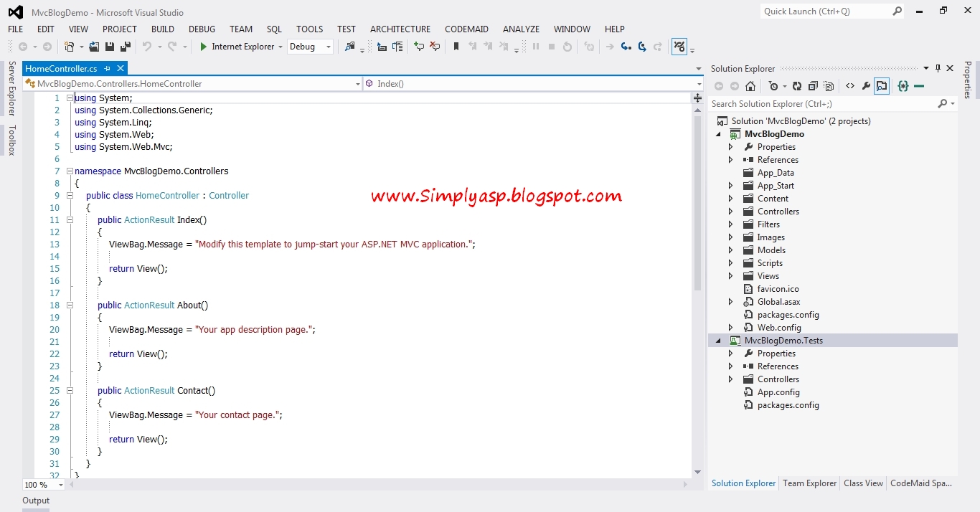Expand the Controllers folder in MvcBlogDemo
980x512 pixels.
tap(730, 211)
